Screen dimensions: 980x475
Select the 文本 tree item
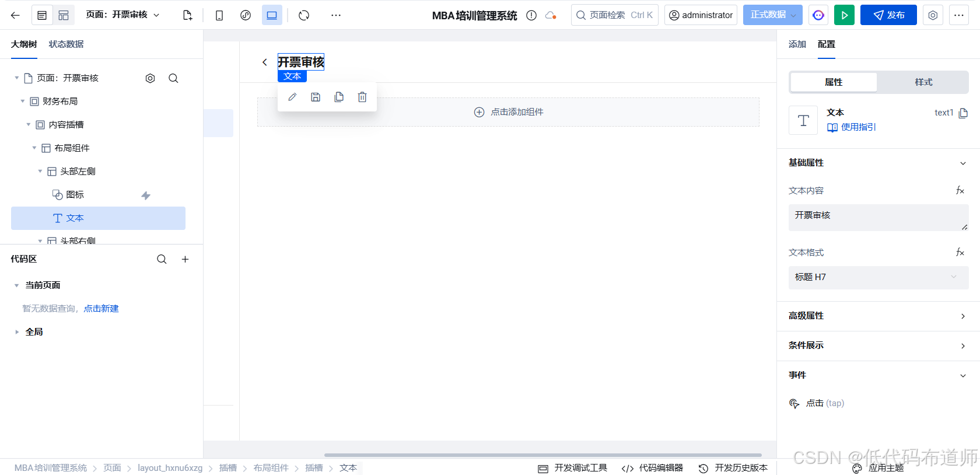tap(98, 218)
